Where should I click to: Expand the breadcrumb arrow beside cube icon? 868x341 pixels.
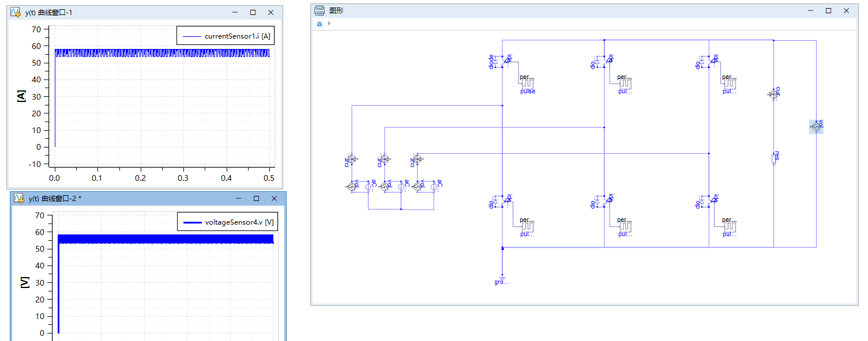tap(329, 24)
